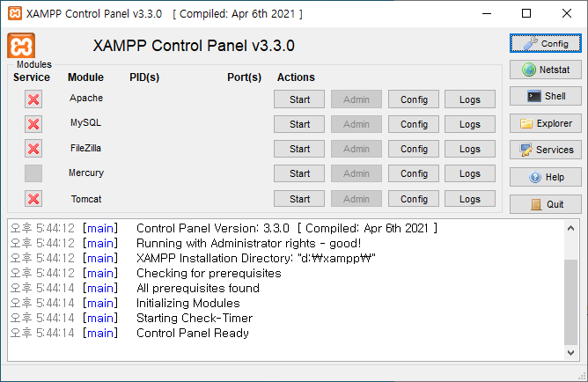Image resolution: width=588 pixels, height=382 pixels.
Task: Click the Mercury module name
Action: pos(86,173)
